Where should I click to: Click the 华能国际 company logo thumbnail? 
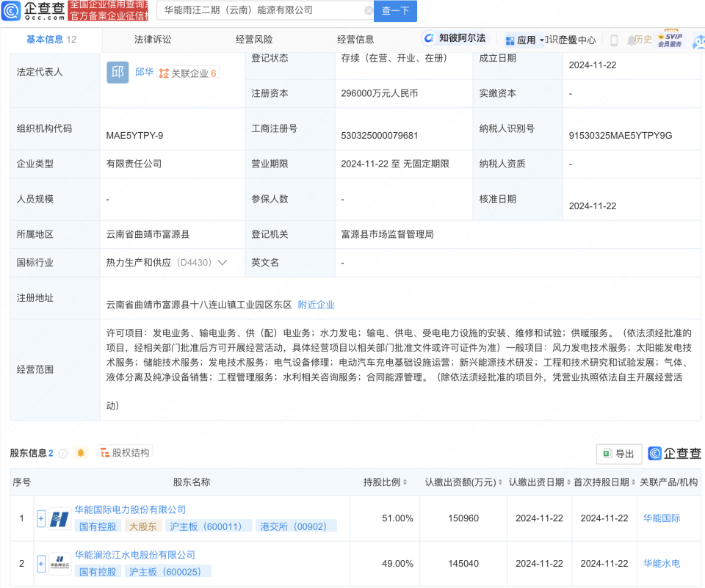pyautogui.click(x=59, y=519)
